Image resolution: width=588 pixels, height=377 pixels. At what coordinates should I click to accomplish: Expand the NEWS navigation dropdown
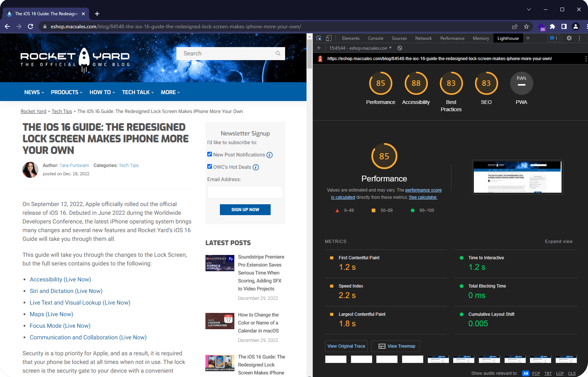(34, 92)
